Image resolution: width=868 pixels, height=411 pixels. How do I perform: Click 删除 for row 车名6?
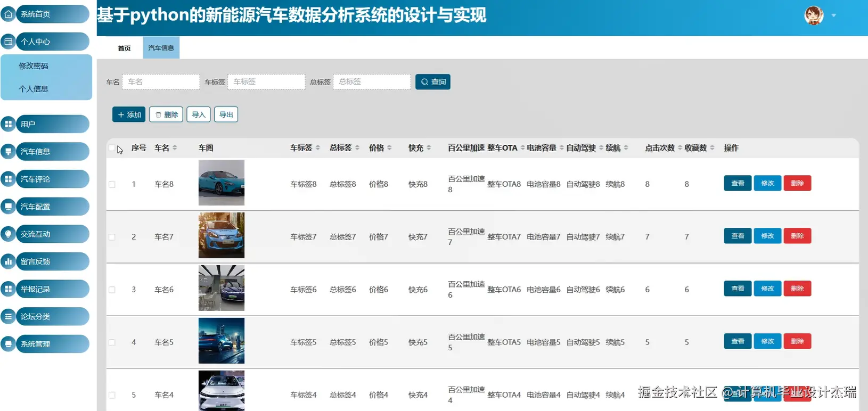pos(797,289)
